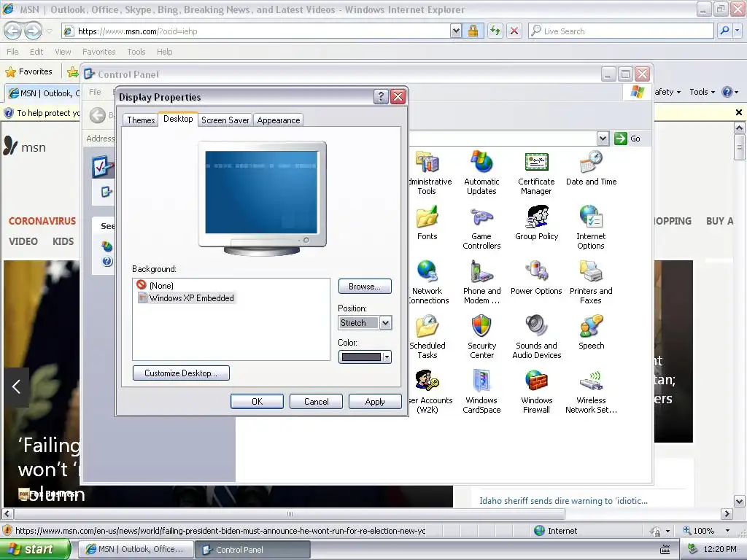The height and width of the screenshot is (560, 747).
Task: Open the Fonts folder icon
Action: (x=427, y=223)
